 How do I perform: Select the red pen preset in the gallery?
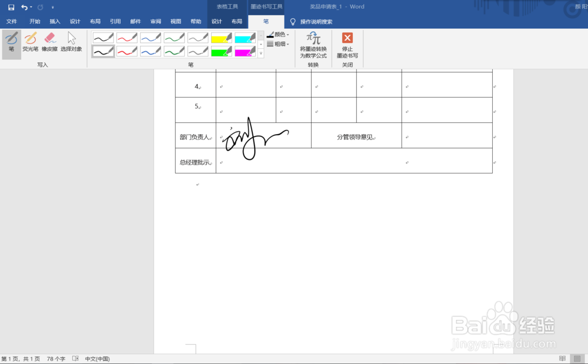(126, 35)
